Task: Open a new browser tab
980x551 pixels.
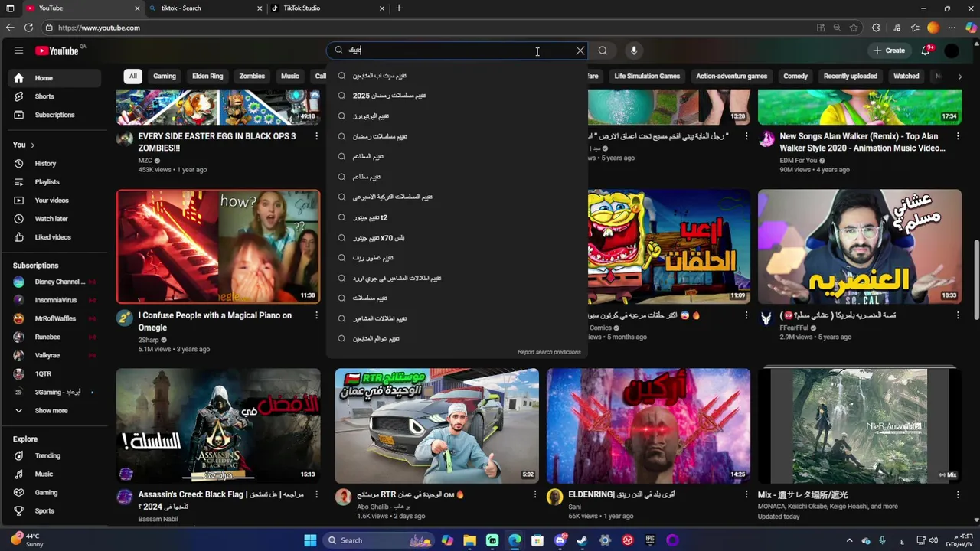Action: pos(399,8)
